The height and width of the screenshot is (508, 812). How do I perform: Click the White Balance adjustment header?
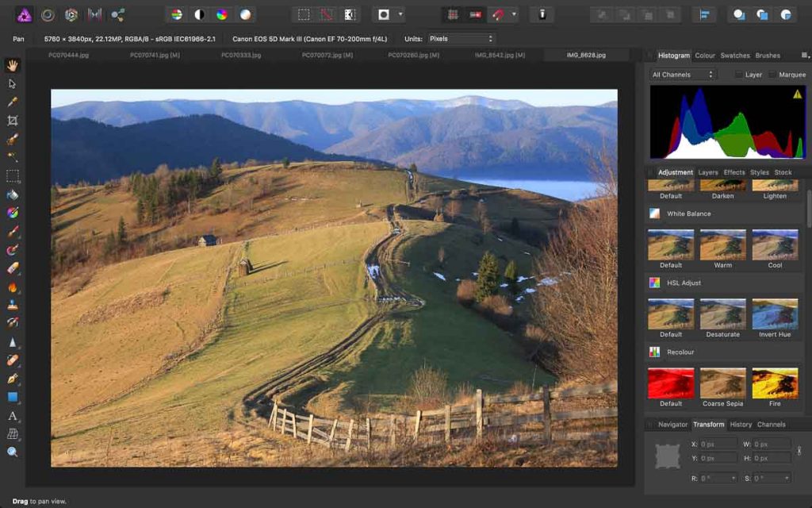click(688, 214)
